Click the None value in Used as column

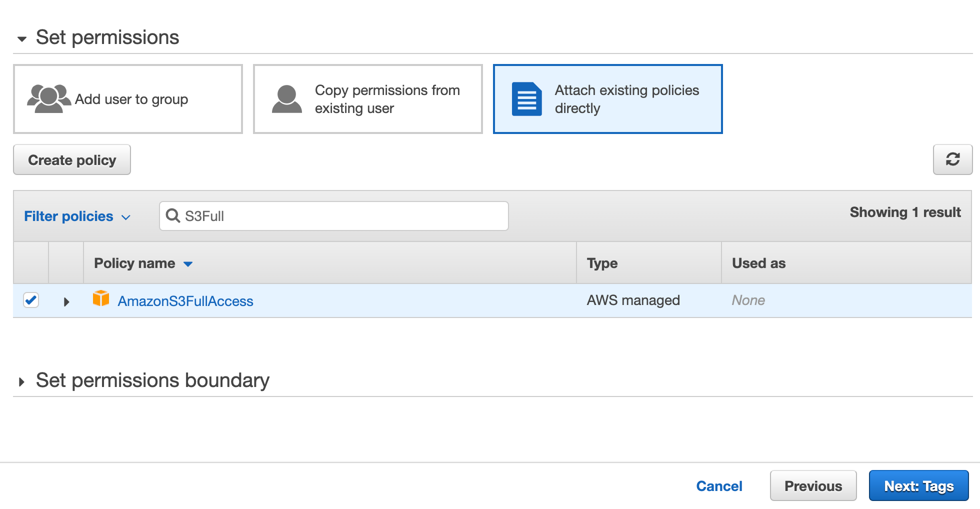pos(748,300)
